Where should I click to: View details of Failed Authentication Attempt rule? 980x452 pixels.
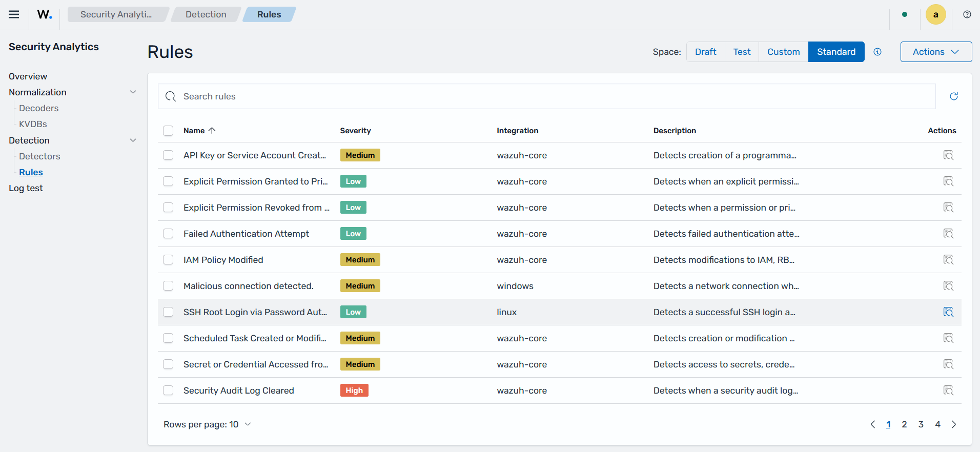click(x=948, y=234)
